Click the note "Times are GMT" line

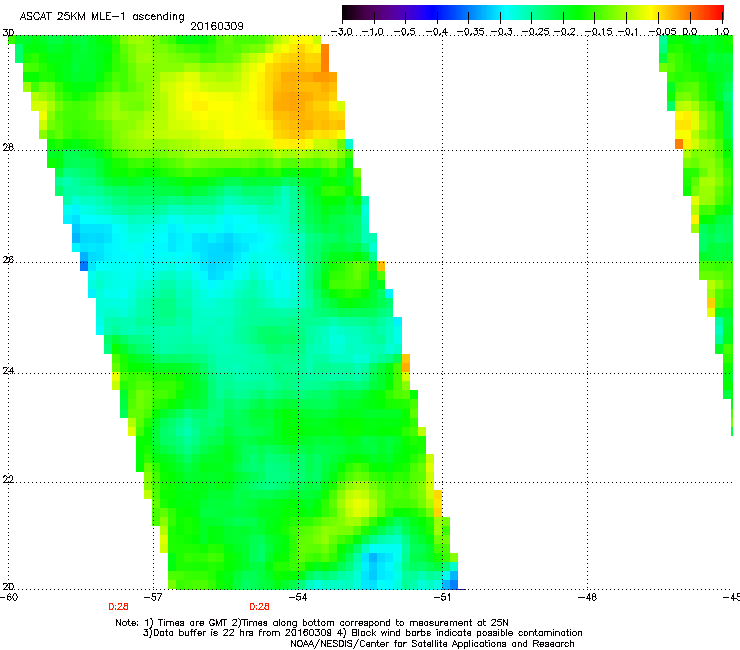(312, 623)
